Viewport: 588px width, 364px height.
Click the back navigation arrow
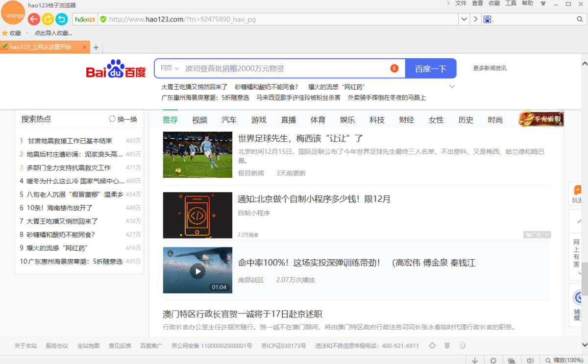(33, 19)
